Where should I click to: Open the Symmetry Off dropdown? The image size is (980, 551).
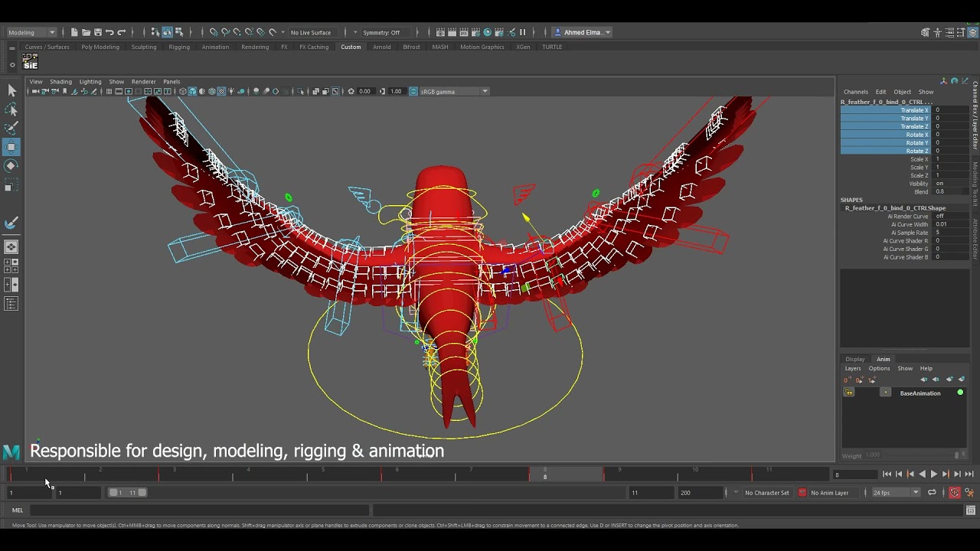[386, 32]
